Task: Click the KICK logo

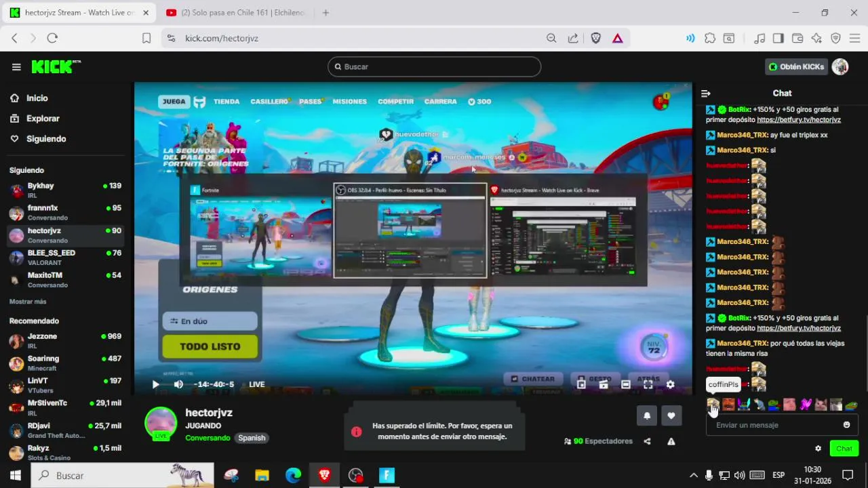Action: pyautogui.click(x=56, y=66)
